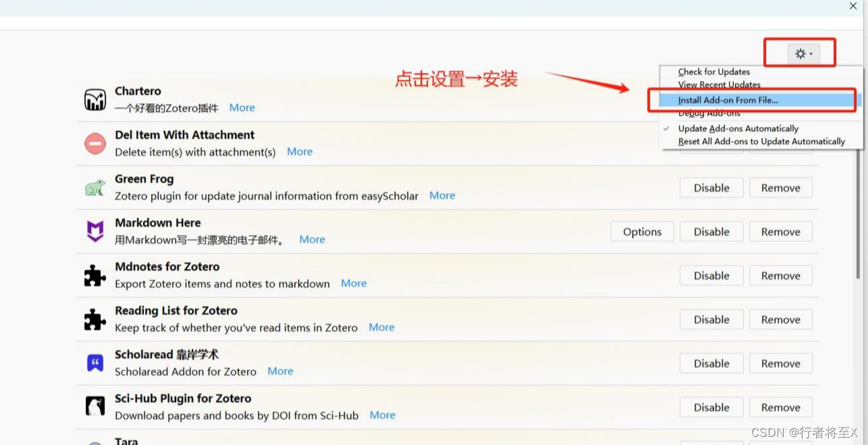Click the Green Frog plugin icon

[x=95, y=188]
